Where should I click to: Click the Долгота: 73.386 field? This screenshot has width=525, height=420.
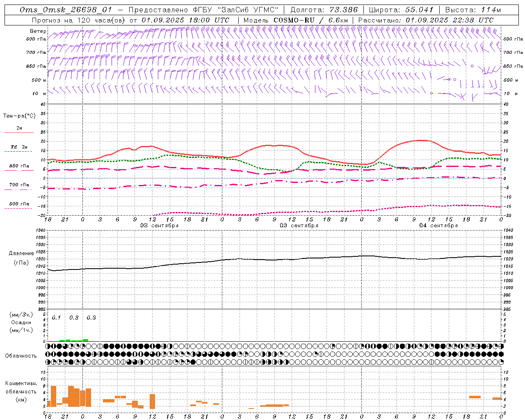tap(324, 10)
